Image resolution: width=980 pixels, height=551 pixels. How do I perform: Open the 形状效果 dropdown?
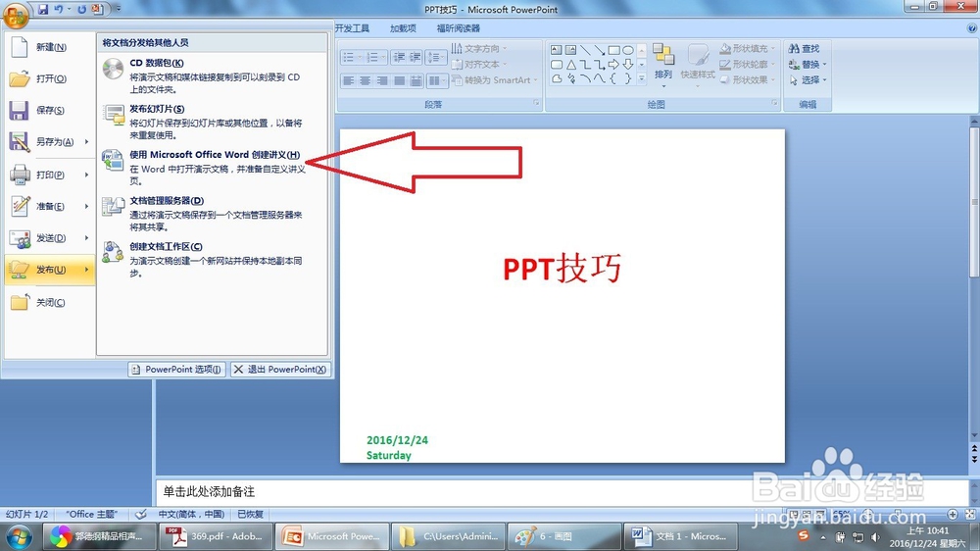(748, 80)
